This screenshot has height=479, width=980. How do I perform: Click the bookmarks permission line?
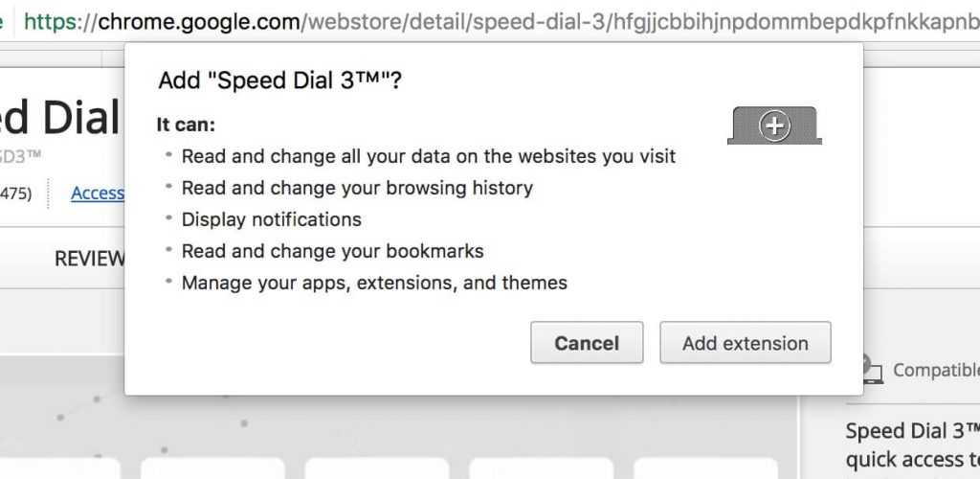[332, 251]
